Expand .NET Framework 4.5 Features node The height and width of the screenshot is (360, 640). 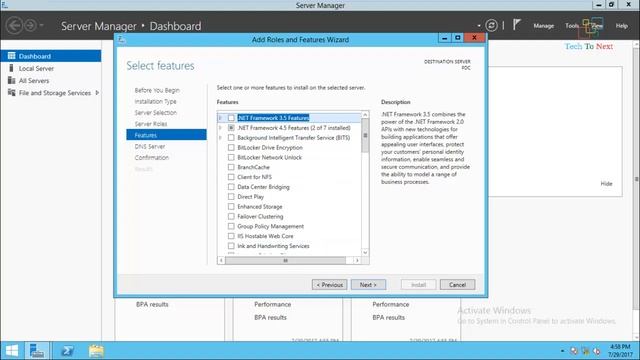click(x=220, y=128)
